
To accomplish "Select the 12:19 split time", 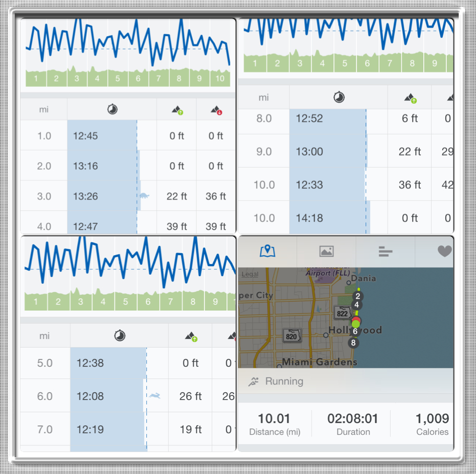I will click(x=90, y=430).
